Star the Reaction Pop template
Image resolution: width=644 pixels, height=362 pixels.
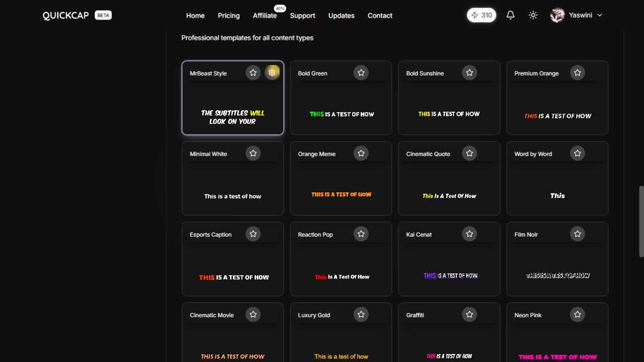(361, 234)
